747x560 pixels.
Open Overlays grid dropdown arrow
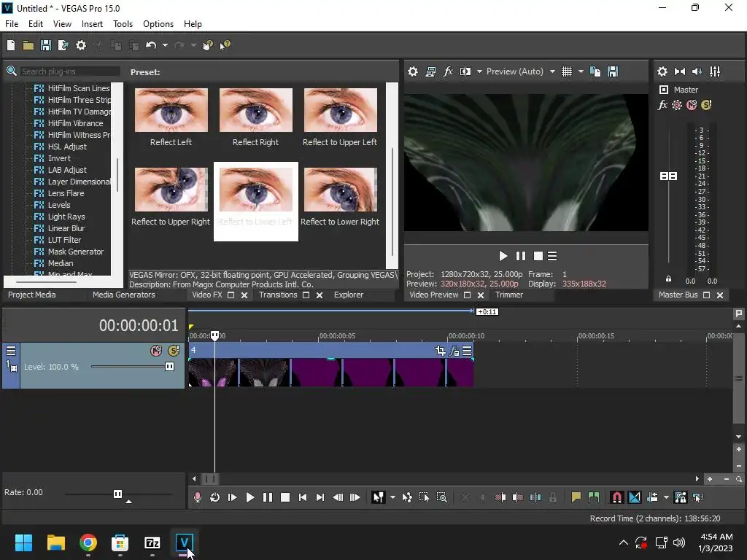pyautogui.click(x=581, y=71)
